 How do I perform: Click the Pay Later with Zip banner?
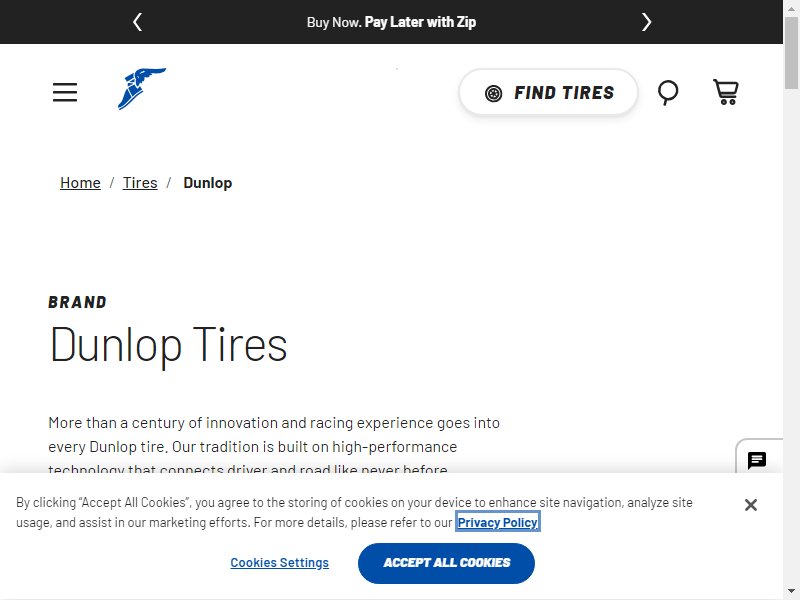click(391, 22)
